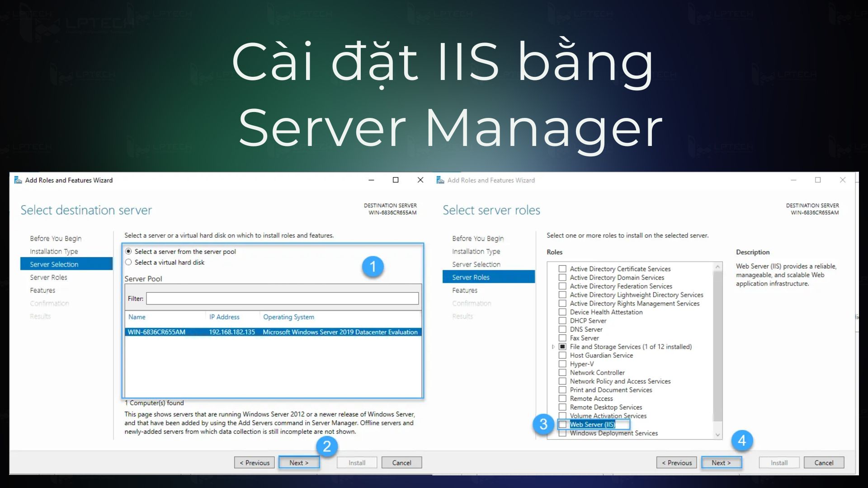Maximize the Select server roles wizard
Screen dimensions: 868x488
(x=818, y=180)
